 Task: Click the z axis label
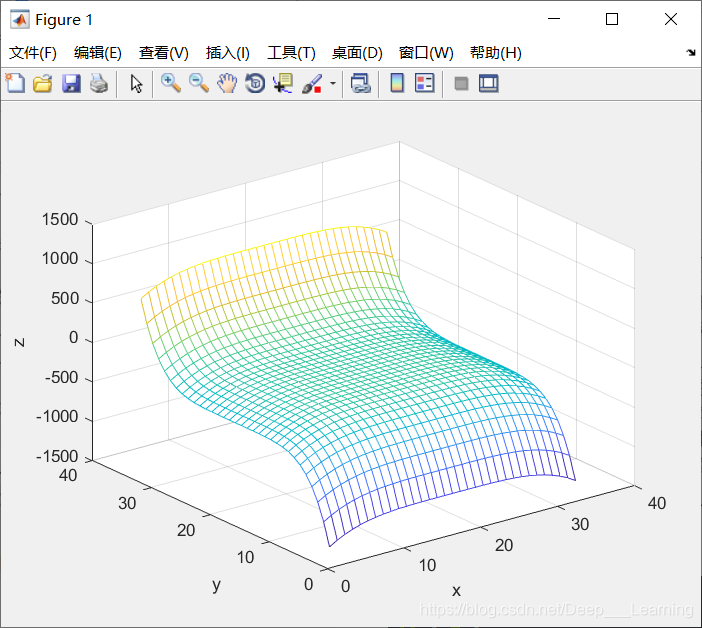pyautogui.click(x=19, y=342)
